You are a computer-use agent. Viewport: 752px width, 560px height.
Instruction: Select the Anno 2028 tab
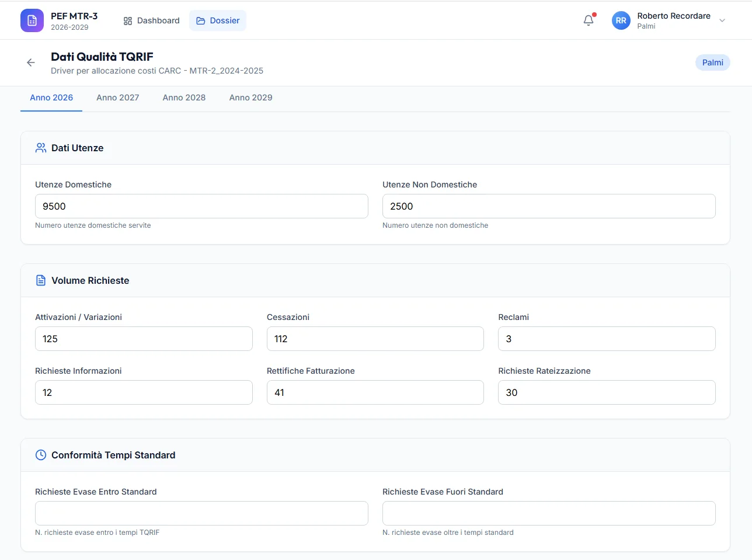(x=184, y=98)
